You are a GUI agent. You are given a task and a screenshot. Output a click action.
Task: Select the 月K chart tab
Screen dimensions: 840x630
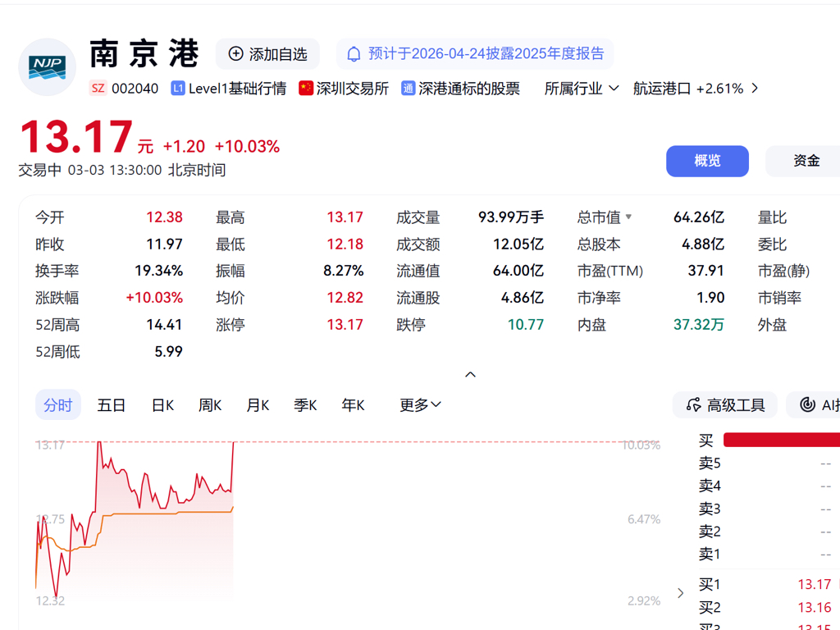[258, 405]
